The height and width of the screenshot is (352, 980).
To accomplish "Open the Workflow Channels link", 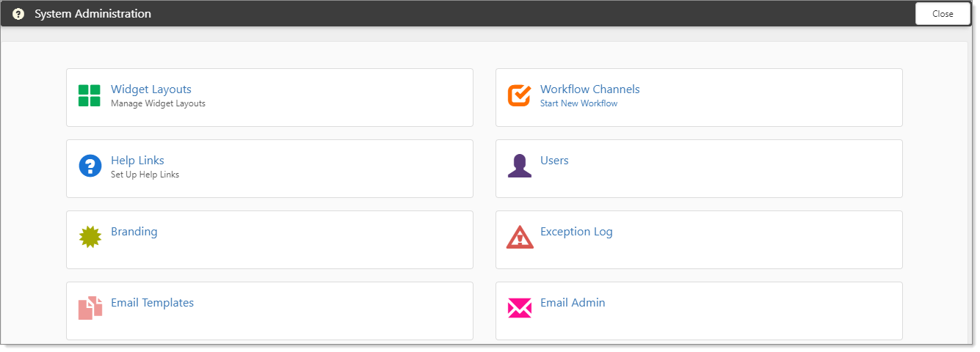I will 590,89.
